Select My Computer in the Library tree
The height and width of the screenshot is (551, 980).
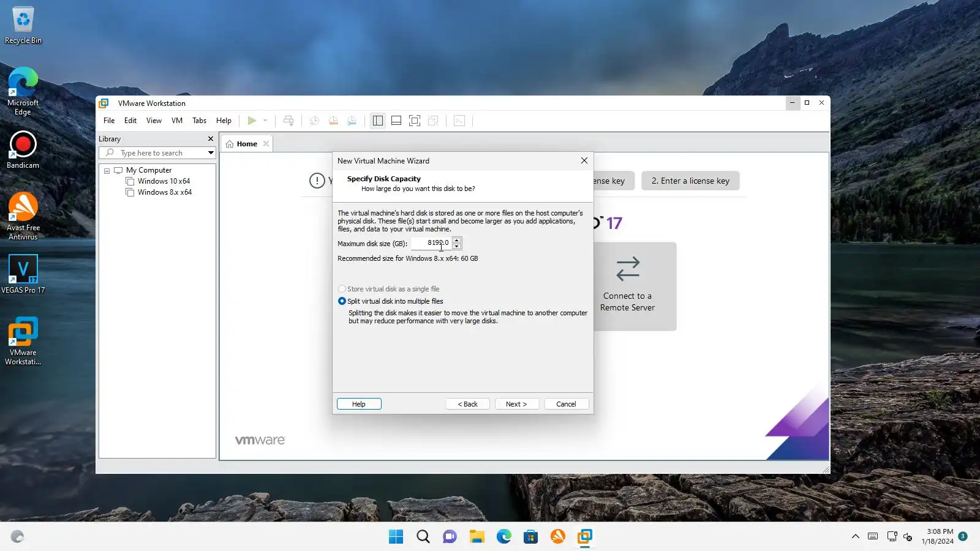click(x=149, y=170)
